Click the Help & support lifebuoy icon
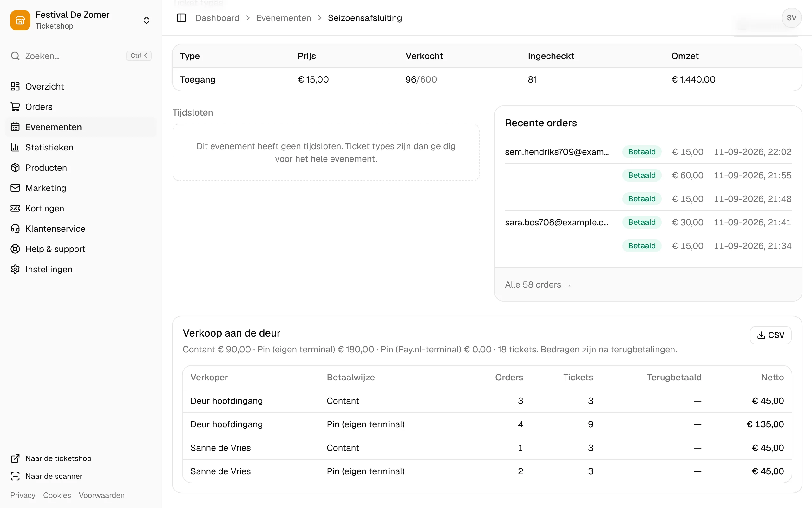 [x=15, y=249]
